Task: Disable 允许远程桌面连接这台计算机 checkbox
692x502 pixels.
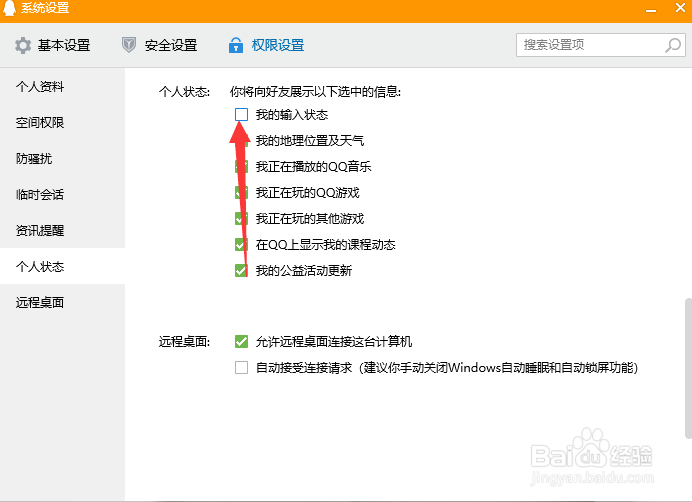Action: [x=241, y=341]
